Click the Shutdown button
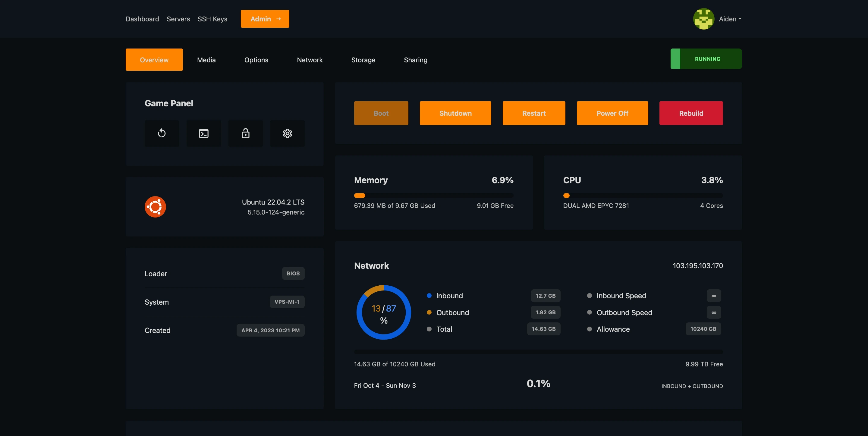The image size is (868, 436). pyautogui.click(x=455, y=113)
